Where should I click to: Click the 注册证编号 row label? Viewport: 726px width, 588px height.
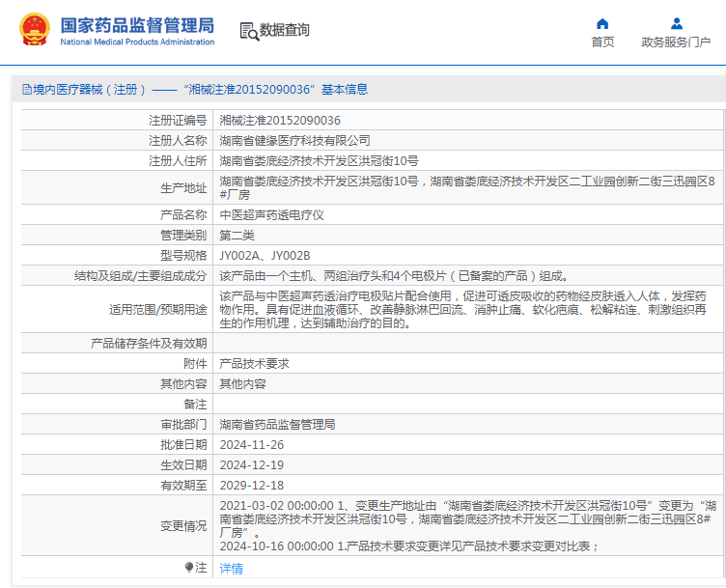[178, 121]
